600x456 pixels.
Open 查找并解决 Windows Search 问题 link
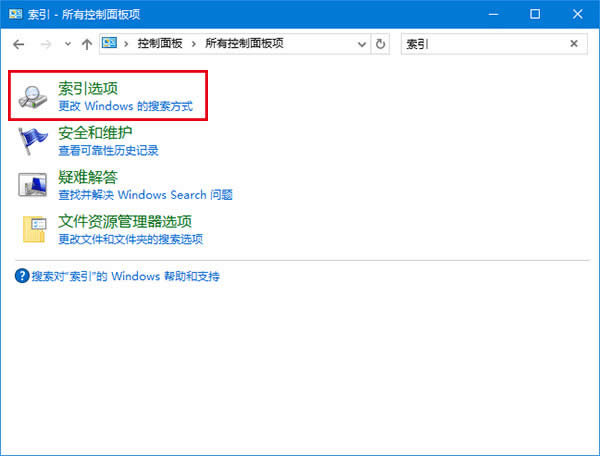pos(145,195)
